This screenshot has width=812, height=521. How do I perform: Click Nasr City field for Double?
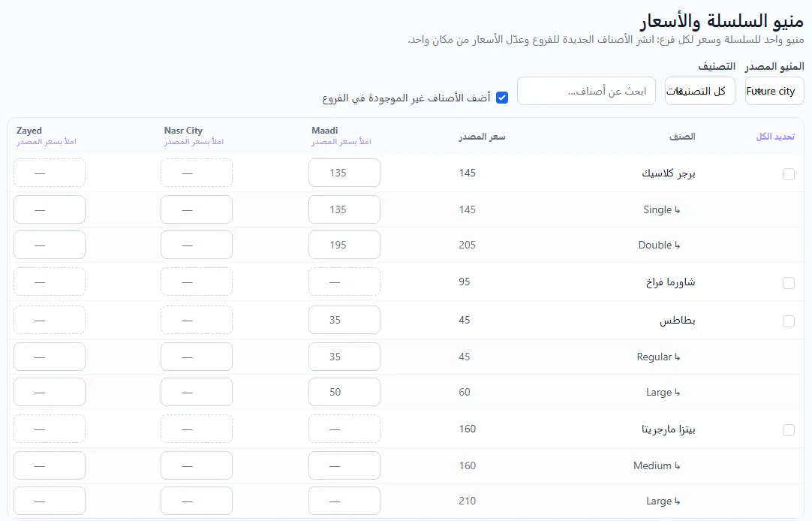[197, 245]
